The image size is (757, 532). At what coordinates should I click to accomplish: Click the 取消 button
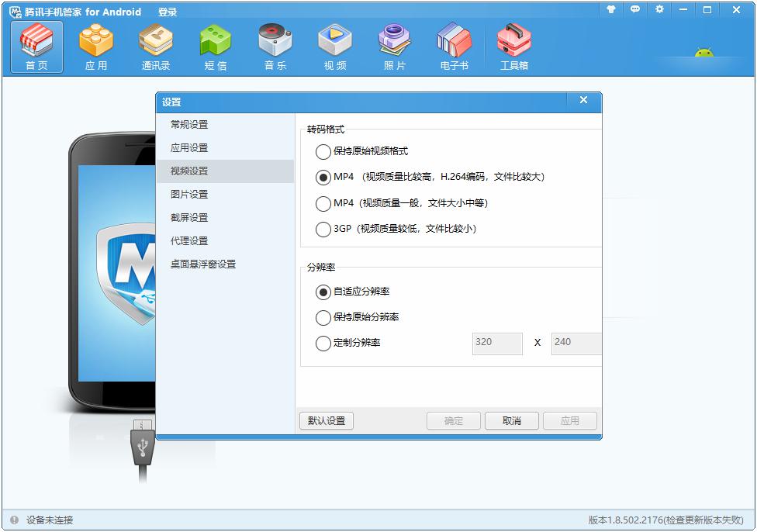[512, 421]
